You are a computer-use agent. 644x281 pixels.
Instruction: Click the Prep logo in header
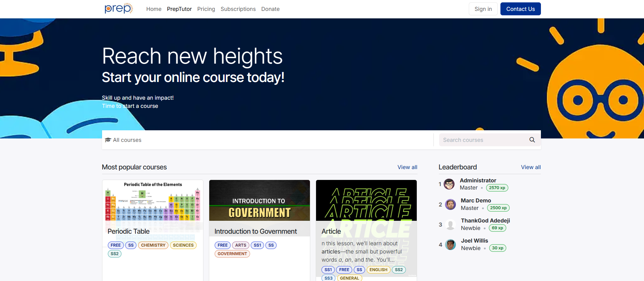[x=119, y=9]
